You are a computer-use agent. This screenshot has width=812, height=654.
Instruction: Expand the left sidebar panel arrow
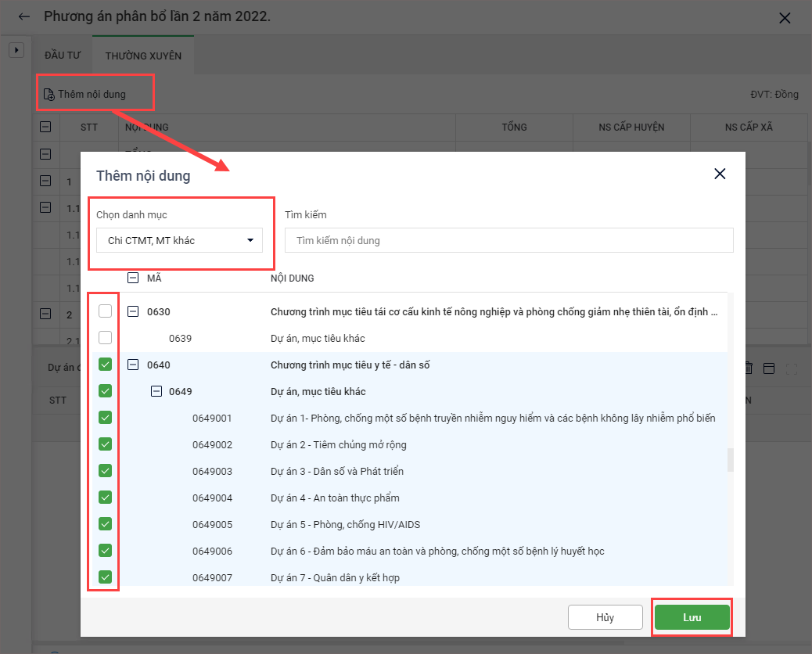pyautogui.click(x=16, y=50)
